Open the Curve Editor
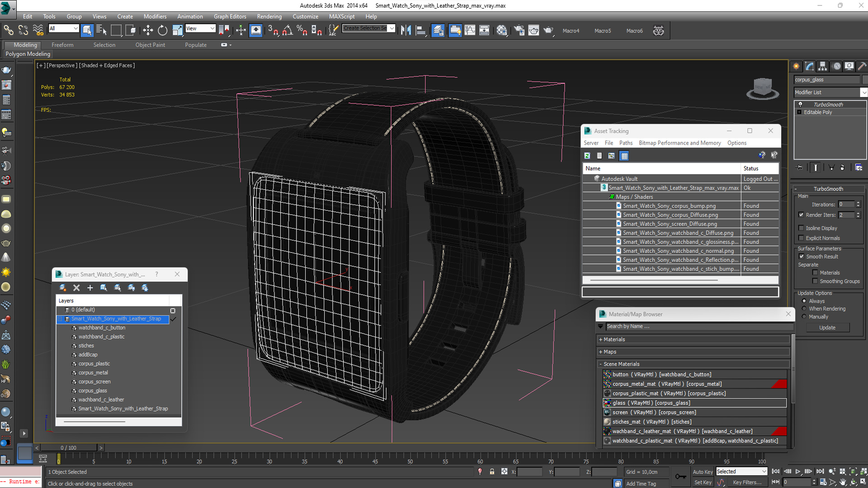This screenshot has height=488, width=868. tap(470, 30)
